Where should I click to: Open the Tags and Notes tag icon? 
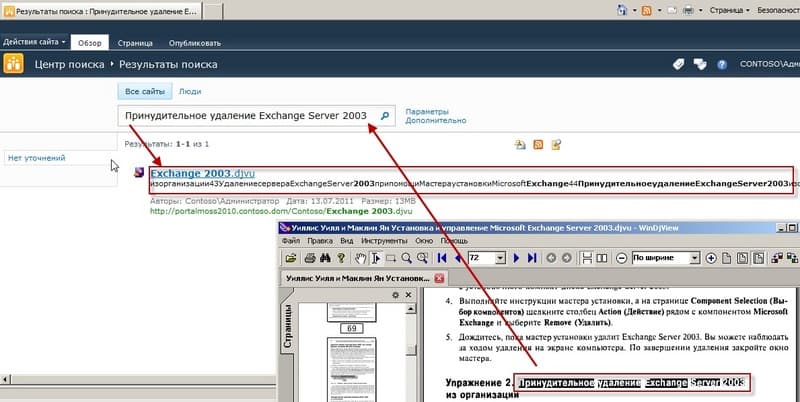tap(678, 64)
